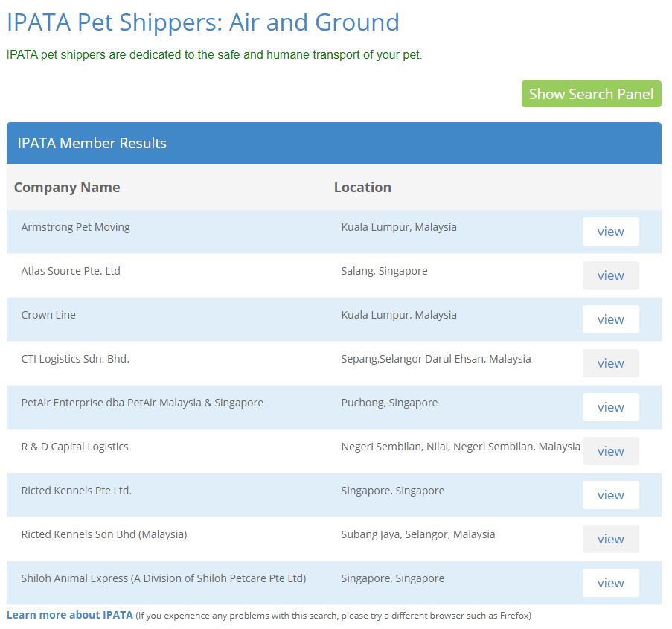The image size is (672, 629).
Task: Click Negeri Sembilan, Nilai location cell
Action: pyautogui.click(x=461, y=447)
